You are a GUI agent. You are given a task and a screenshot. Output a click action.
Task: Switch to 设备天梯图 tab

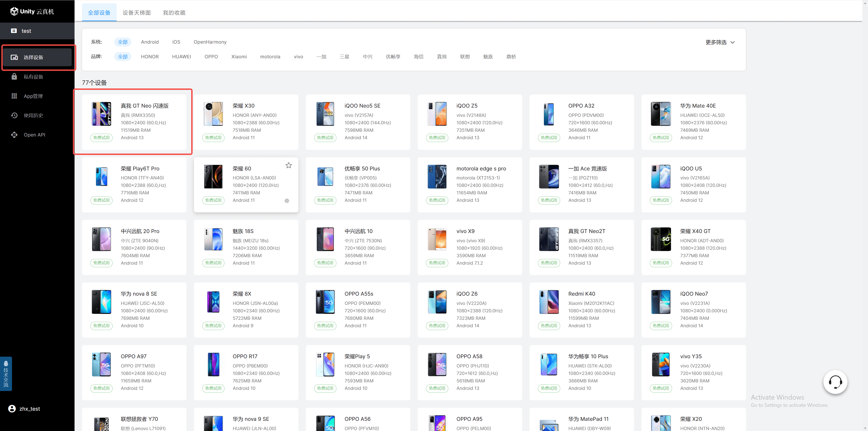click(x=137, y=12)
